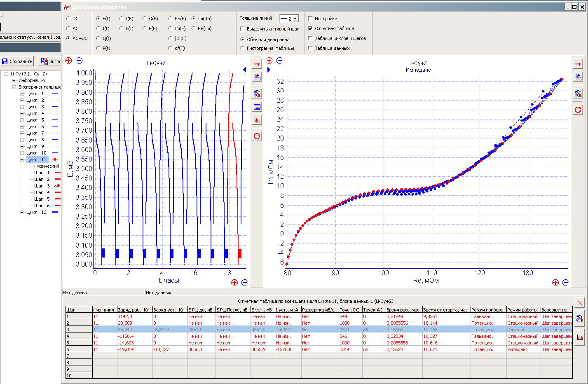Click the Сохранить button
Viewport: 588px width, 384px height.
(17, 61)
